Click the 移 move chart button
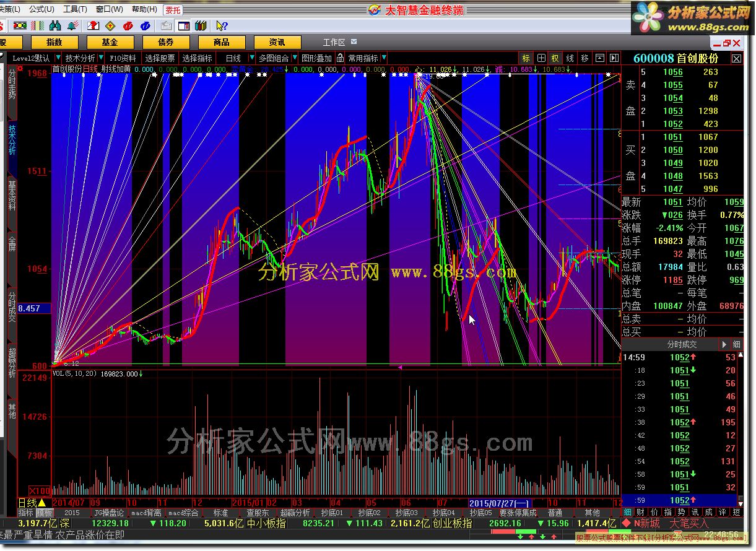 click(x=584, y=58)
